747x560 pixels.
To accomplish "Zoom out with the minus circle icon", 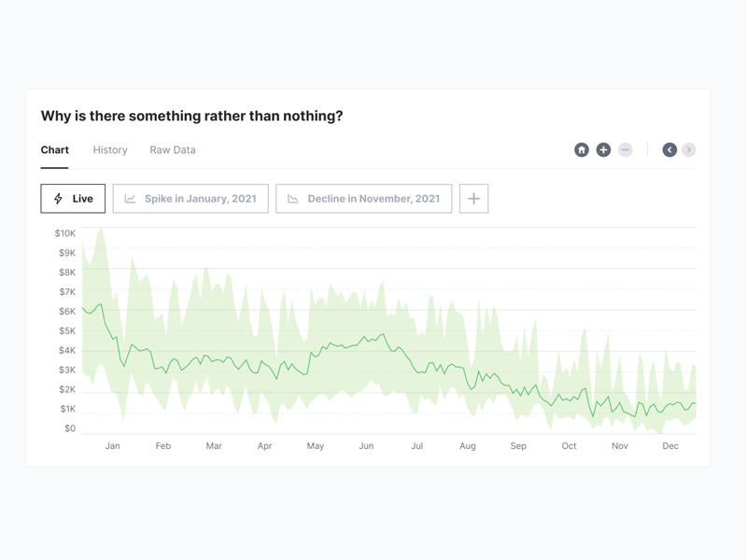I will tap(626, 150).
